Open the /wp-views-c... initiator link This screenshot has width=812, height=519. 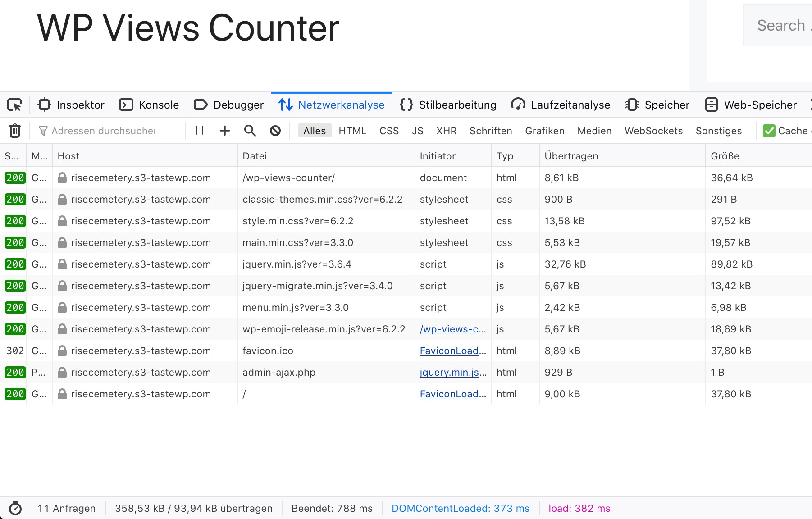[453, 329]
